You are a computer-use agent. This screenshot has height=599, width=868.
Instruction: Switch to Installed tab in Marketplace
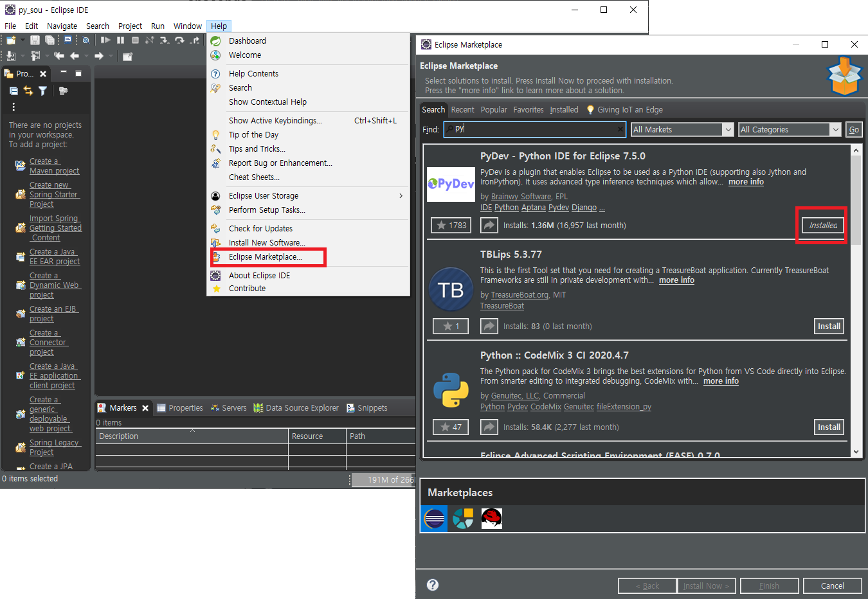point(564,110)
